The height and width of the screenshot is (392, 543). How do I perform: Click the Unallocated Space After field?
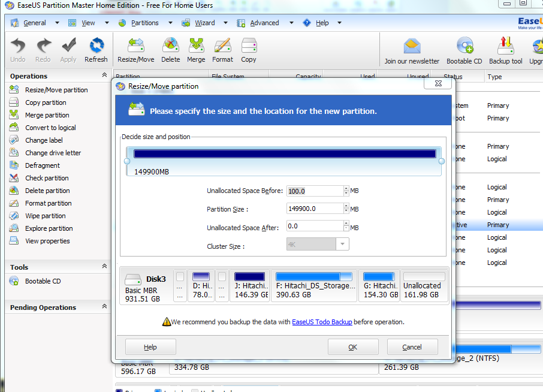pyautogui.click(x=315, y=226)
